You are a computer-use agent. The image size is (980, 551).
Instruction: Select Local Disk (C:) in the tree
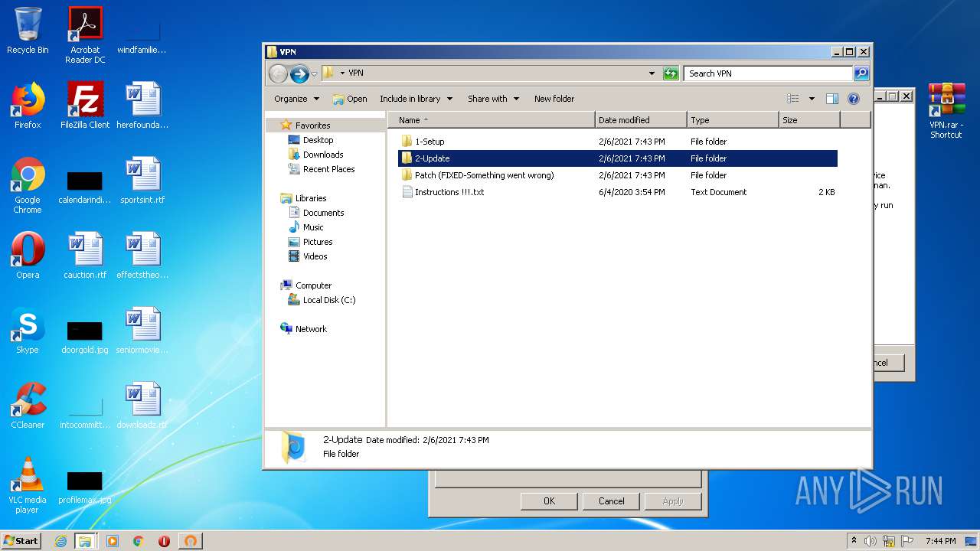(x=322, y=300)
